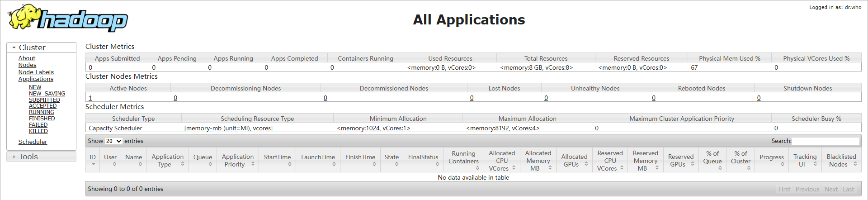Filter applications by KILLED state
The image size is (868, 200).
tap(38, 131)
